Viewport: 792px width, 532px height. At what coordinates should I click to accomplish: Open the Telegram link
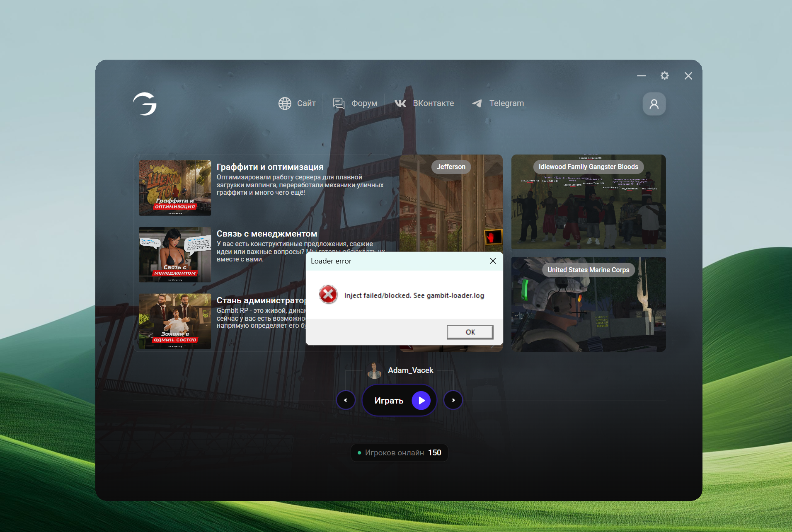[506, 103]
